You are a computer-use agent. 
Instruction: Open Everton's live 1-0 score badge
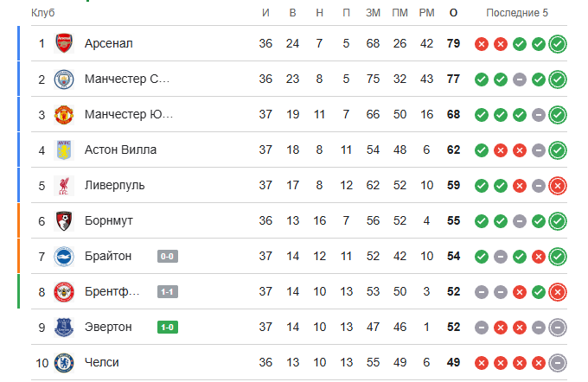click(x=167, y=328)
